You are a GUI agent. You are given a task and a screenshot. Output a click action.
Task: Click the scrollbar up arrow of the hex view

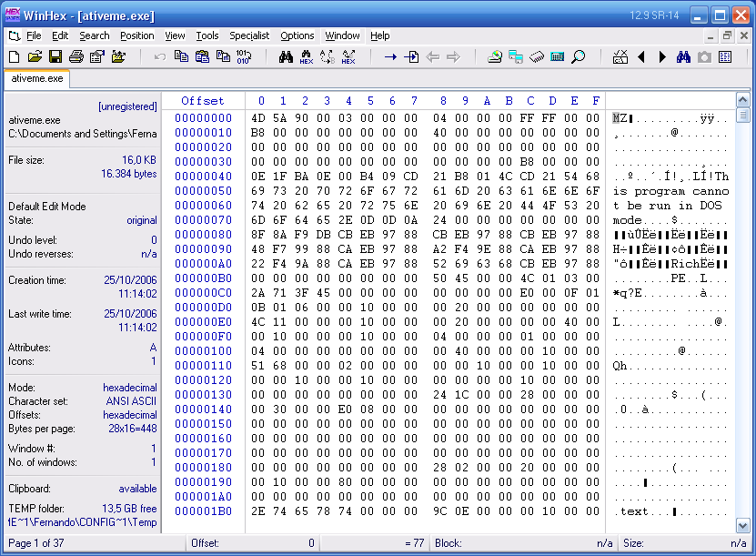pos(742,100)
